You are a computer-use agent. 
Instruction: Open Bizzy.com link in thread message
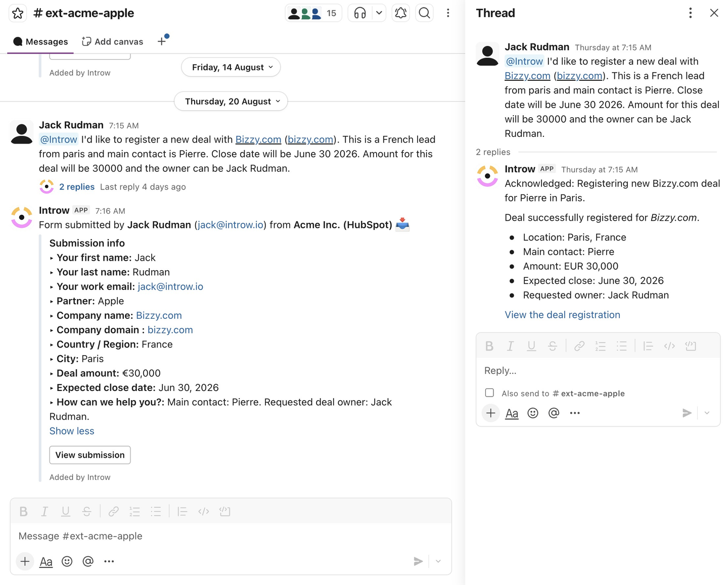527,76
